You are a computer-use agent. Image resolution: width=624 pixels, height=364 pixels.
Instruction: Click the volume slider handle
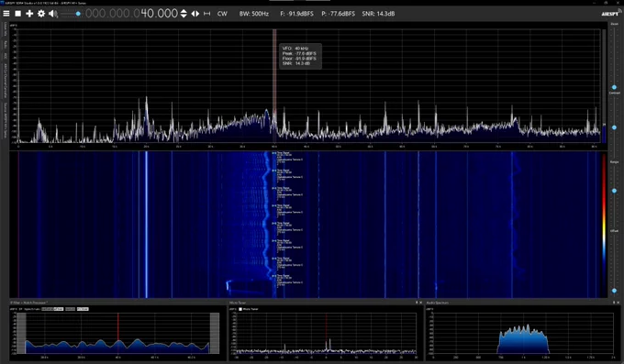click(x=78, y=14)
